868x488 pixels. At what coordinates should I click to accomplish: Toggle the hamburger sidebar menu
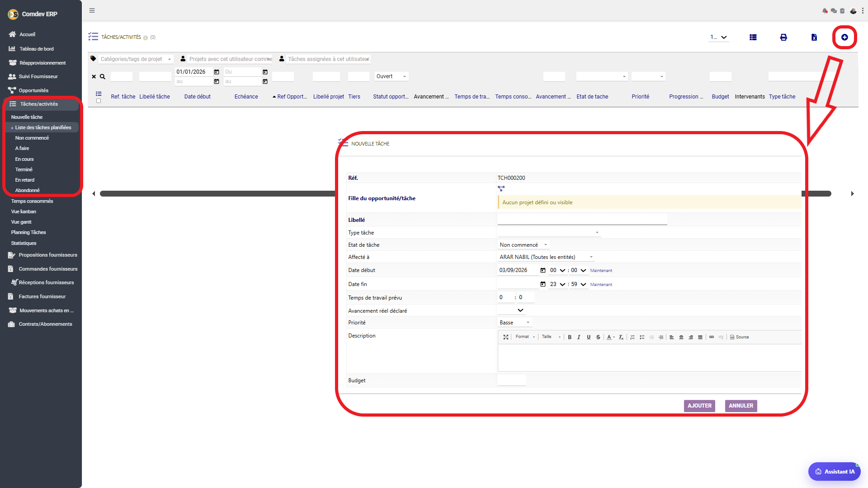click(x=92, y=10)
